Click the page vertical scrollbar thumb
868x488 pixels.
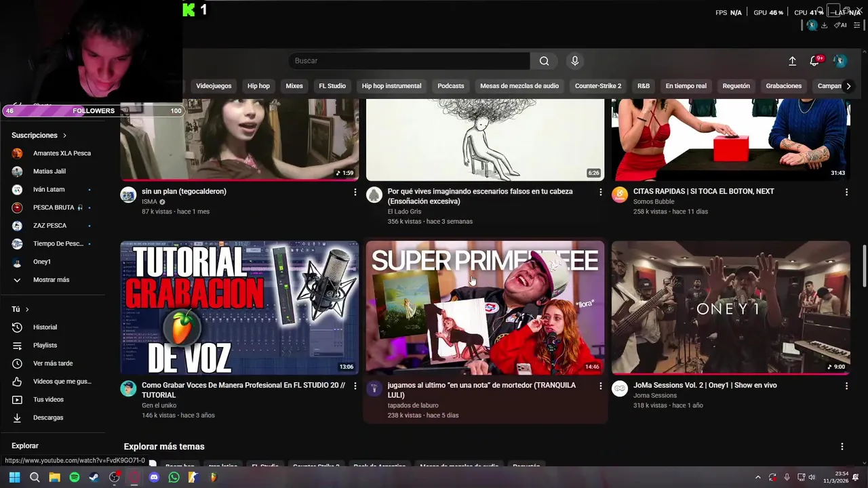pyautogui.click(x=864, y=266)
